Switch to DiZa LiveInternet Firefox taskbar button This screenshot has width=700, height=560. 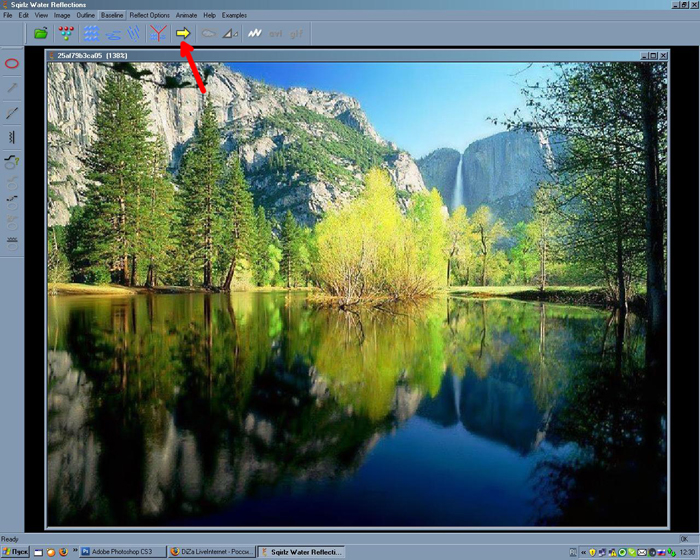tap(212, 552)
